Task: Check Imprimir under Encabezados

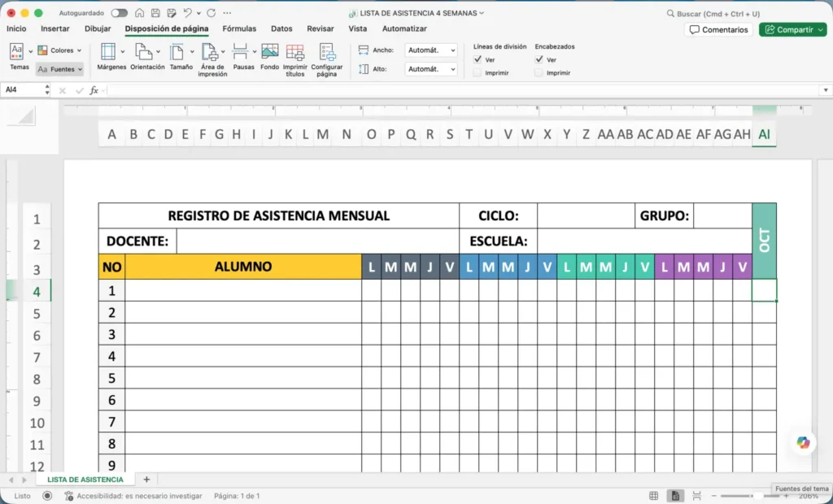Action: tap(539, 73)
